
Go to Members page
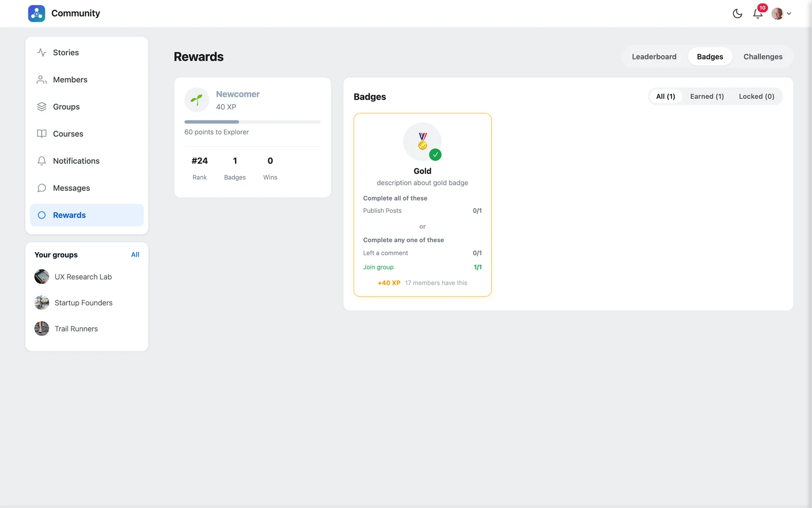(87, 80)
